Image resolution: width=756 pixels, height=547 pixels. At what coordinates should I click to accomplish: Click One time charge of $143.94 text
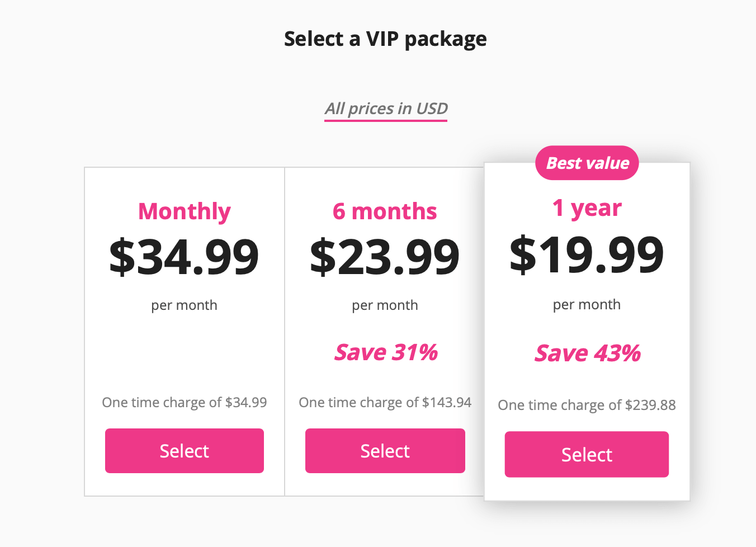coord(385,403)
